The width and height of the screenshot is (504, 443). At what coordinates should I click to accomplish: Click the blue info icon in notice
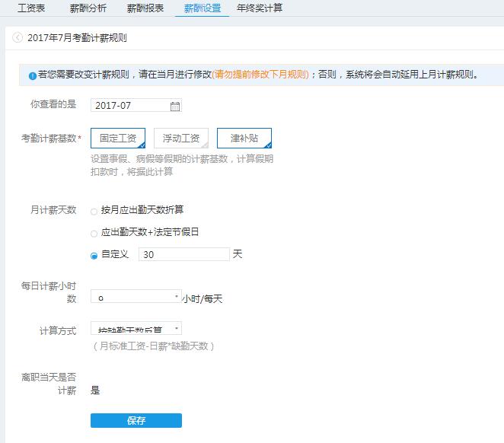(32, 75)
